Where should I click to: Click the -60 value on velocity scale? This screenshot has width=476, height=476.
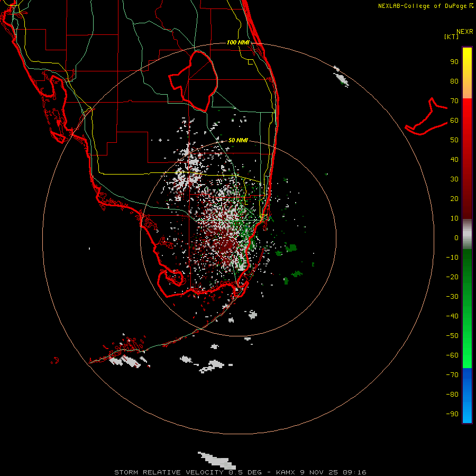pos(452,355)
